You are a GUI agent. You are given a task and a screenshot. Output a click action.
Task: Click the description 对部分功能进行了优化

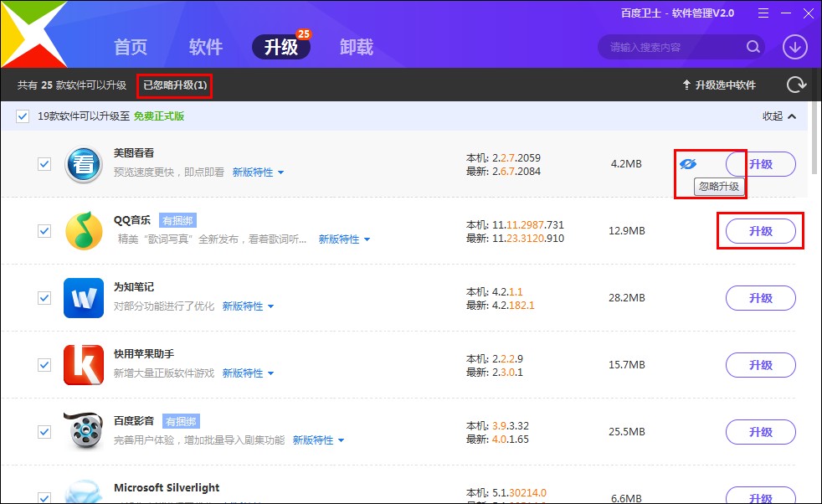pyautogui.click(x=164, y=306)
